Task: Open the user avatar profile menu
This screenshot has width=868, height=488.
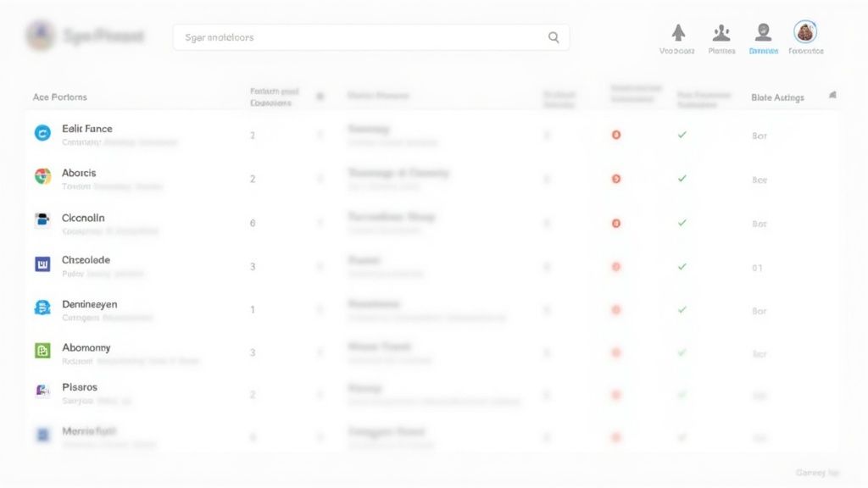Action: [x=805, y=33]
